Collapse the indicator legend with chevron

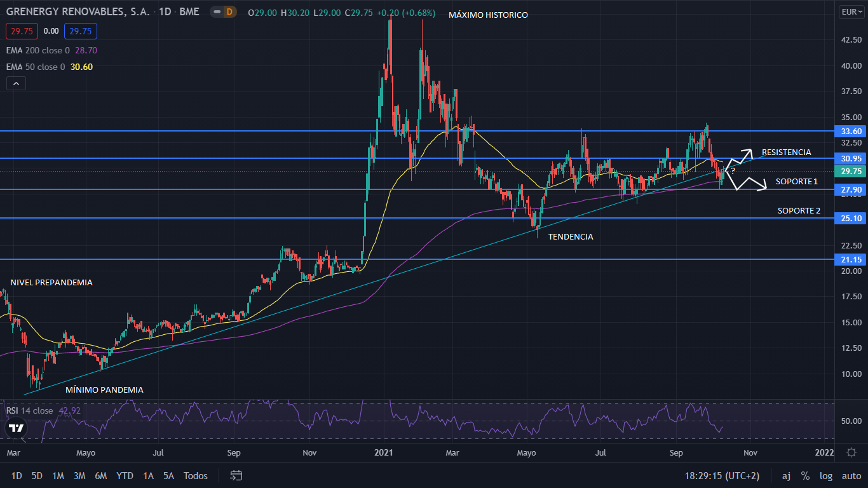pos(16,83)
